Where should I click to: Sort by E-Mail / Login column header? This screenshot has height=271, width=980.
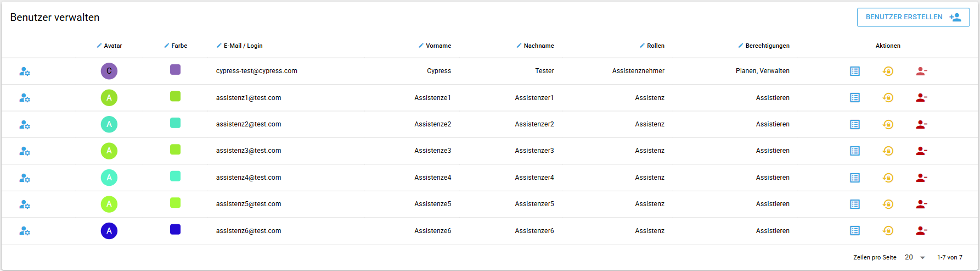(243, 46)
